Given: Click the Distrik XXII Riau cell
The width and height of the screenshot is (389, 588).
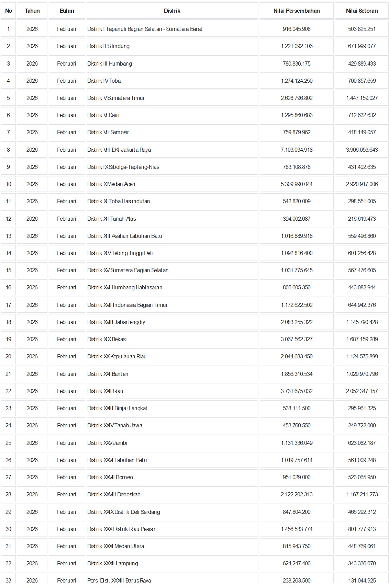Looking at the screenshot, I should click(x=105, y=391).
